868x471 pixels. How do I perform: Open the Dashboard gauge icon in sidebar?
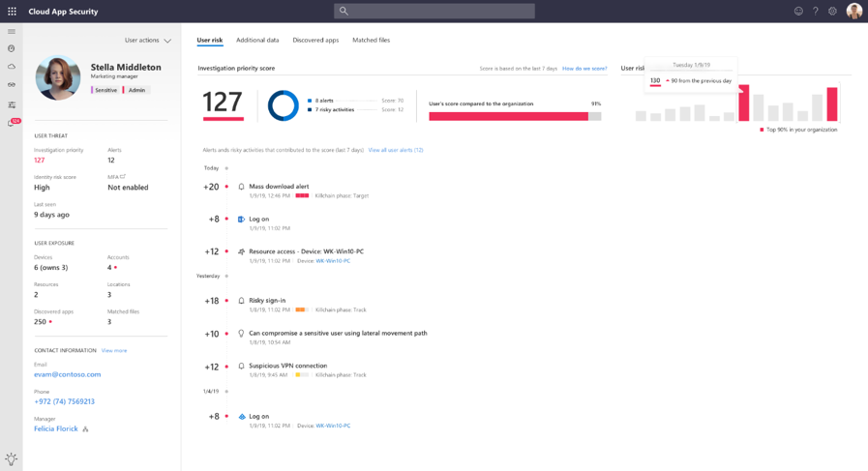click(x=11, y=48)
